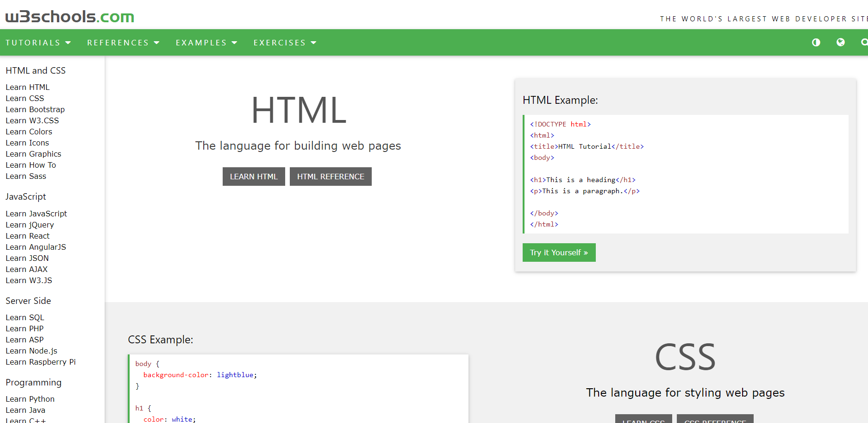Select Learn ASP sidebar link
This screenshot has width=868, height=423.
tap(25, 340)
